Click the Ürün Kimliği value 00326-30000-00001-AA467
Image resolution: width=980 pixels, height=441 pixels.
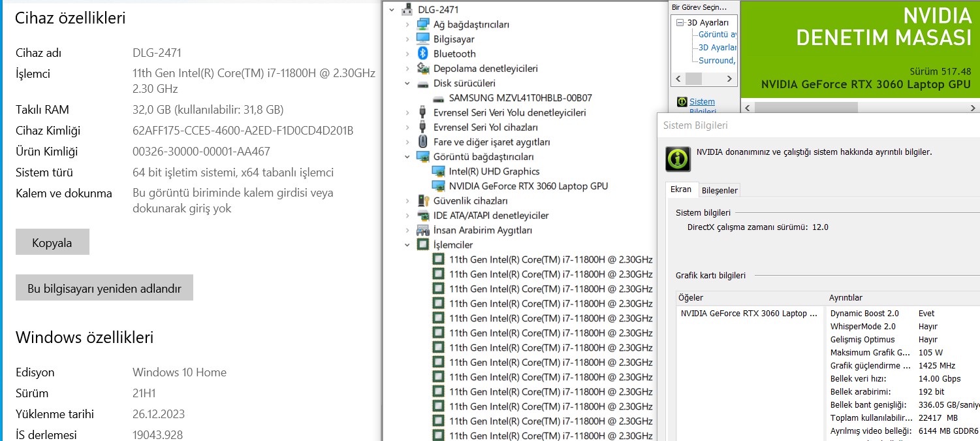201,152
